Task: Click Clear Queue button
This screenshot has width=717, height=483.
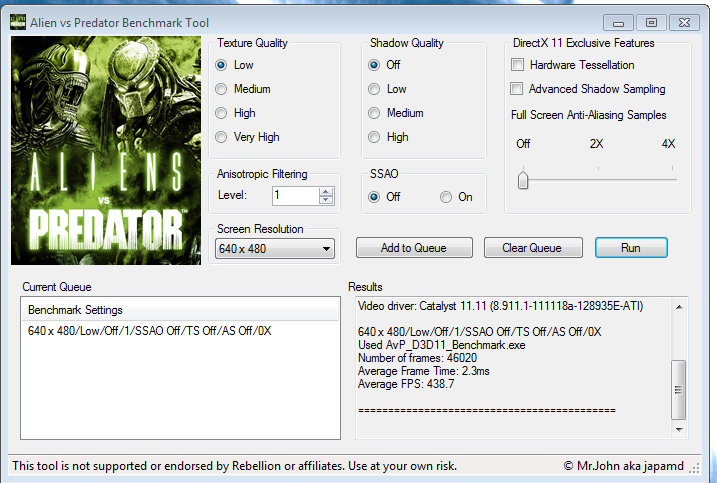Action: pos(533,248)
